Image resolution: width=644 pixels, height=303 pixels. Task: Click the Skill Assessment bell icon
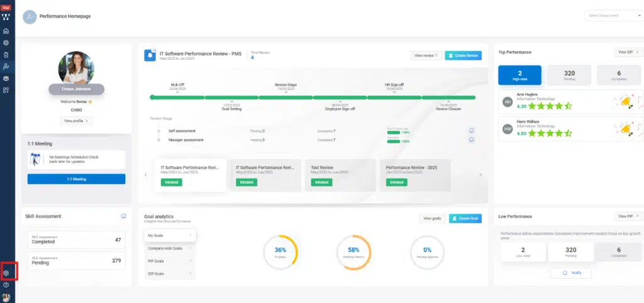click(123, 216)
